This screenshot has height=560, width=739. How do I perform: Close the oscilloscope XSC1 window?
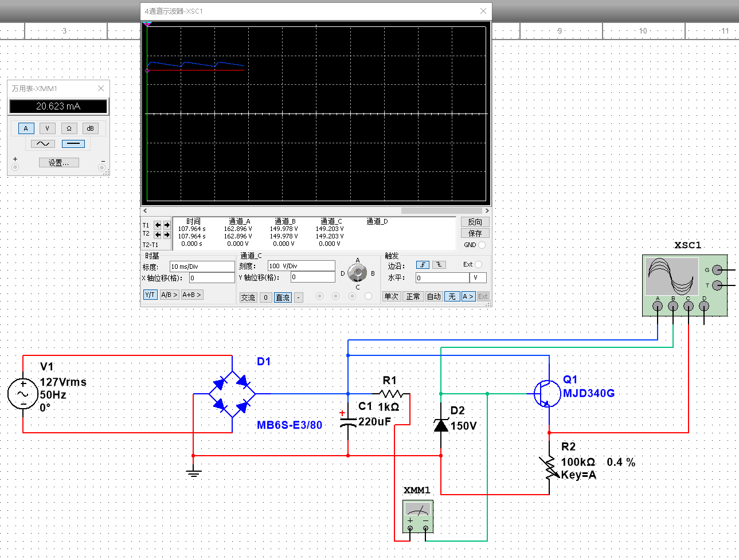pyautogui.click(x=483, y=11)
